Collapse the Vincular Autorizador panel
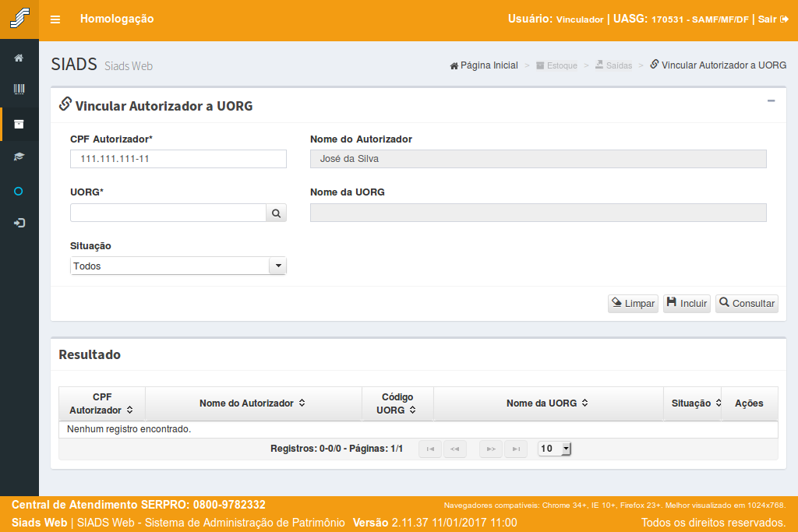The height and width of the screenshot is (532, 798). [x=771, y=100]
